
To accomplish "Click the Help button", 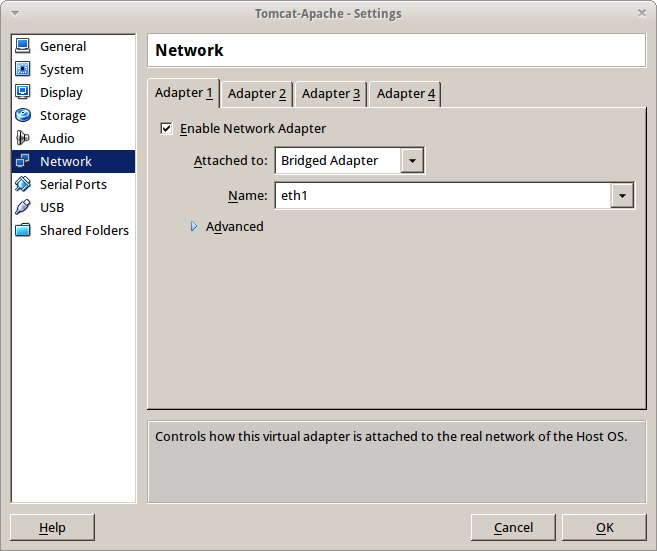I will click(52, 527).
